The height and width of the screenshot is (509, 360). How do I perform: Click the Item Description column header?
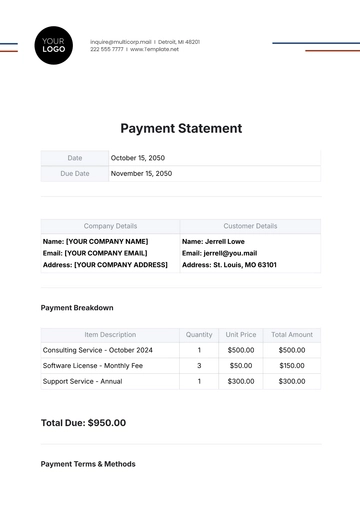110,335
